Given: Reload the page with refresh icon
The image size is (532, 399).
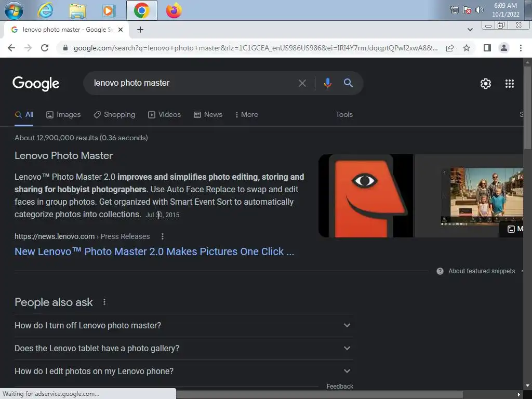Looking at the screenshot, I should 45,48.
